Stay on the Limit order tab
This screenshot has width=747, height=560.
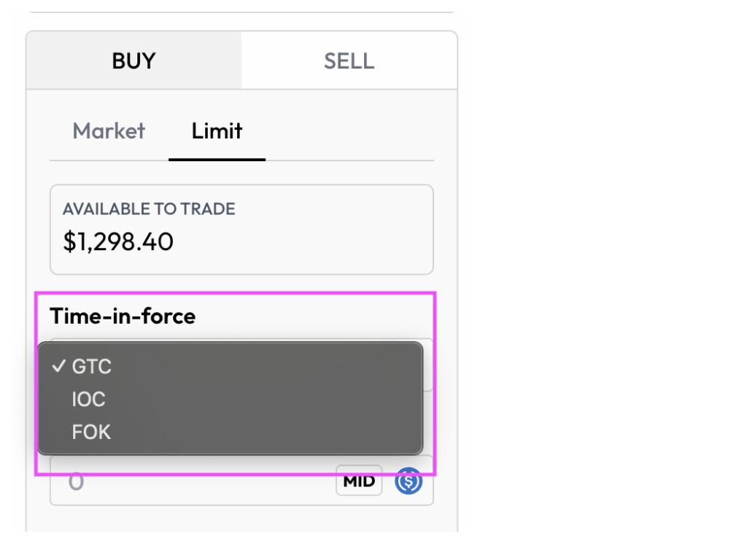217,131
